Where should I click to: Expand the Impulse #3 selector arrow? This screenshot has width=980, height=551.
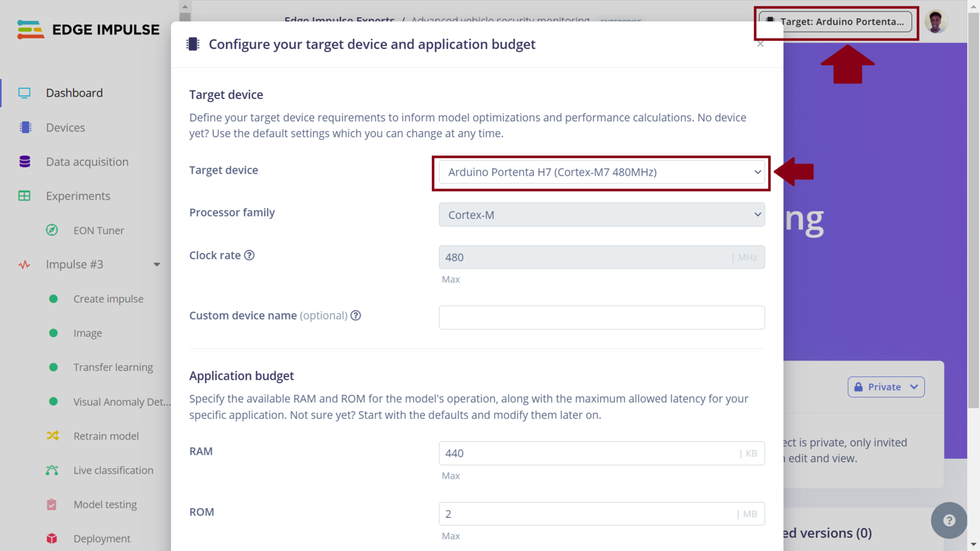click(157, 264)
